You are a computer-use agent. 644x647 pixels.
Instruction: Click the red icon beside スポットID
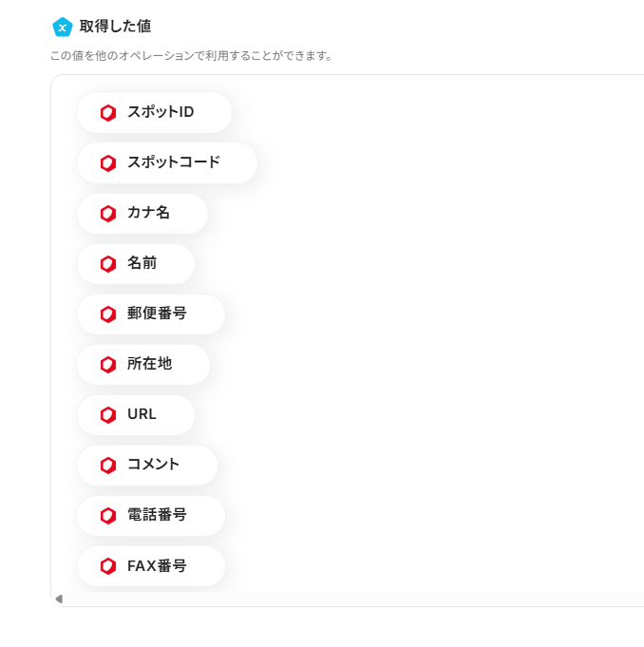[108, 113]
